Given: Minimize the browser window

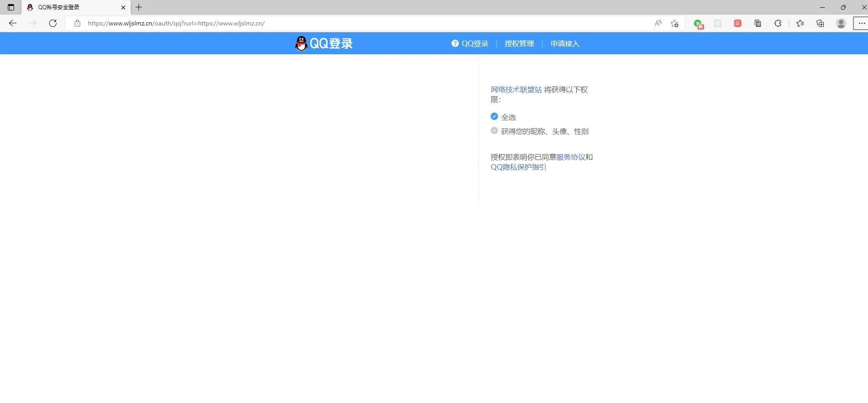Looking at the screenshot, I should tap(822, 7).
